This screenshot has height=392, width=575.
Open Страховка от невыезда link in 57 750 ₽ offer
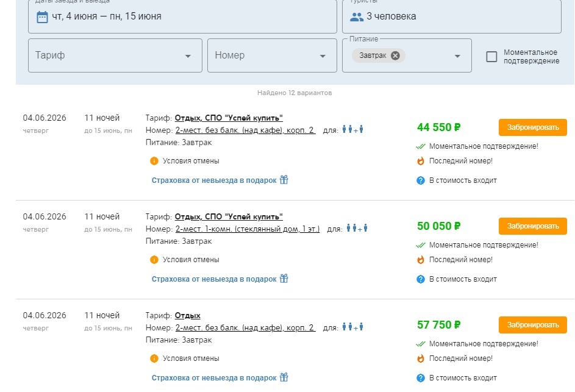coord(214,378)
